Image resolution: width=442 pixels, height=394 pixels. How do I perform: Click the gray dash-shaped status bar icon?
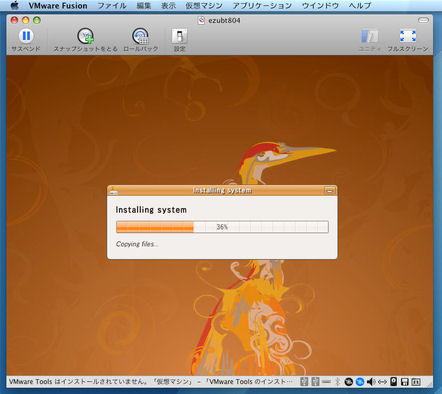327,382
